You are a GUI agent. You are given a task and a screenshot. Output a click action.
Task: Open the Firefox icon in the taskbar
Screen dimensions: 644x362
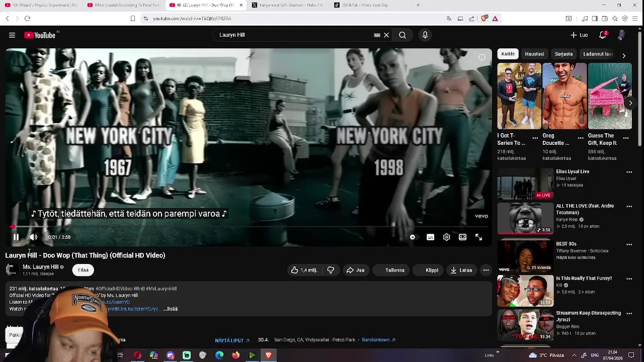235,355
